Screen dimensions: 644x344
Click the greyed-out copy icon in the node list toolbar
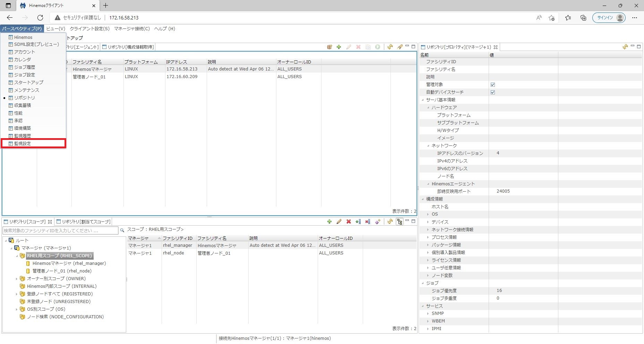click(x=368, y=47)
